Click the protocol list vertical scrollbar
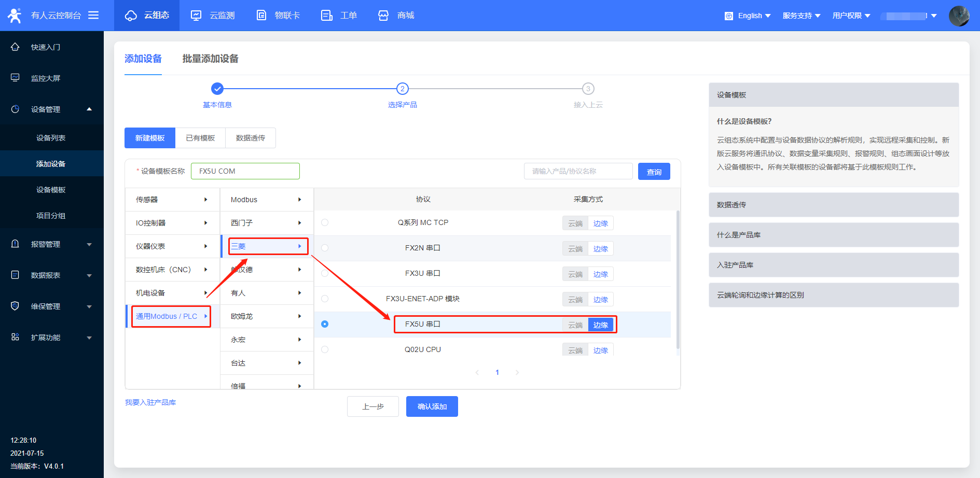 678,280
